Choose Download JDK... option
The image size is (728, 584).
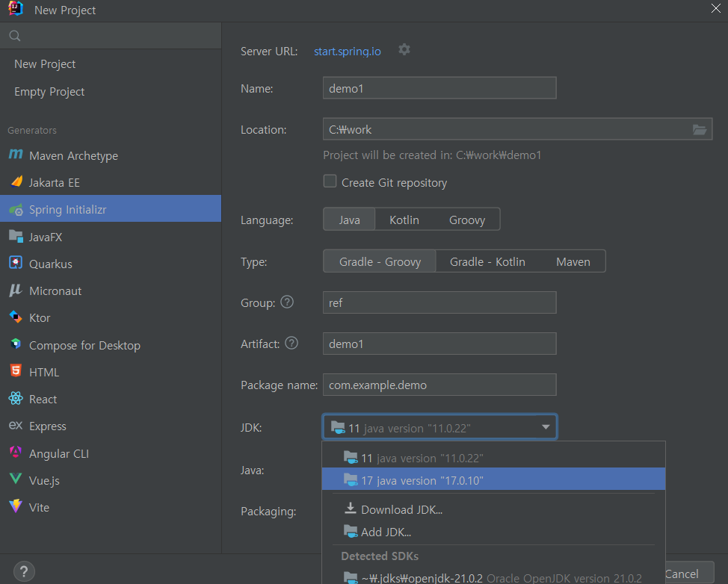(493, 509)
